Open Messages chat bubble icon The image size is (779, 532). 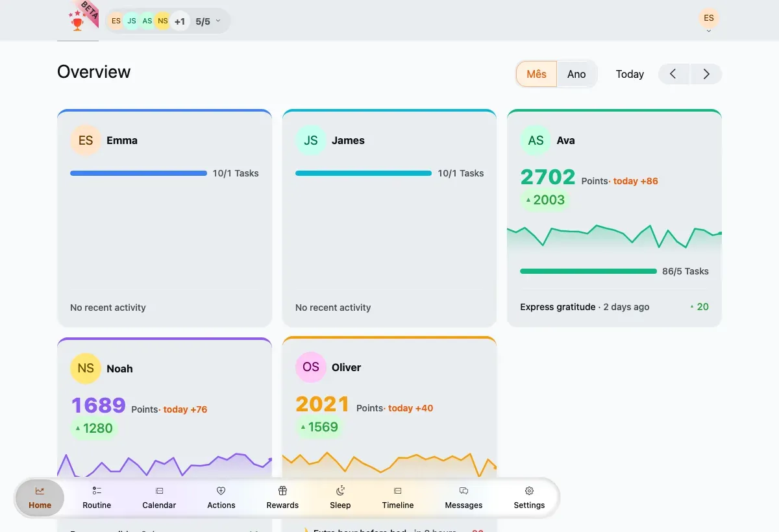coord(464,491)
